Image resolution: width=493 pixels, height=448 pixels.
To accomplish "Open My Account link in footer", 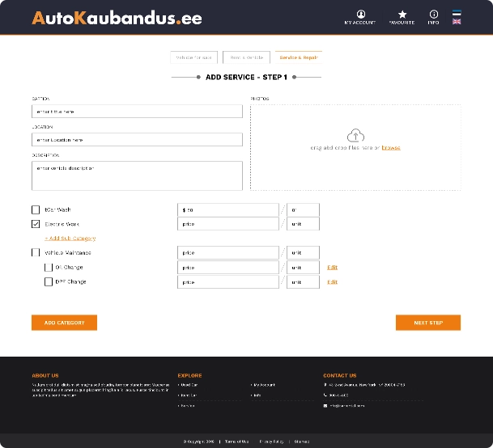I will (263, 385).
